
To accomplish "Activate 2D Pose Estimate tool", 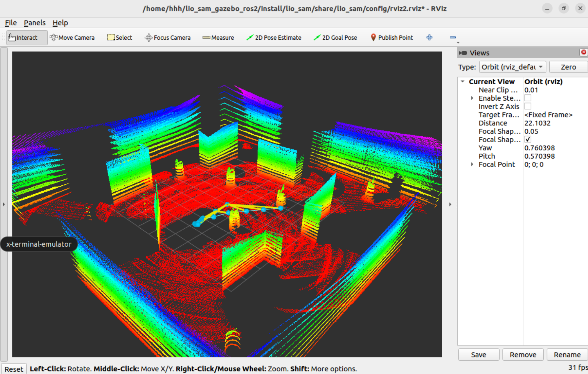I will pyautogui.click(x=274, y=38).
